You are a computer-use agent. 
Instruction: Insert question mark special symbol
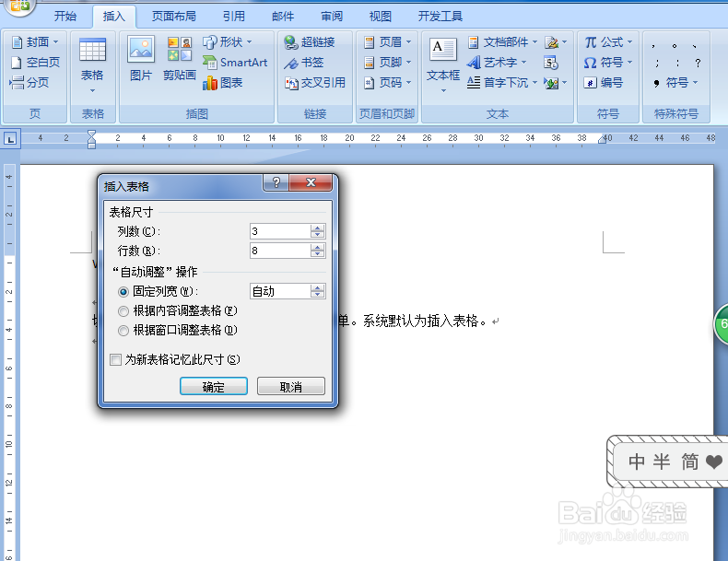[x=698, y=63]
